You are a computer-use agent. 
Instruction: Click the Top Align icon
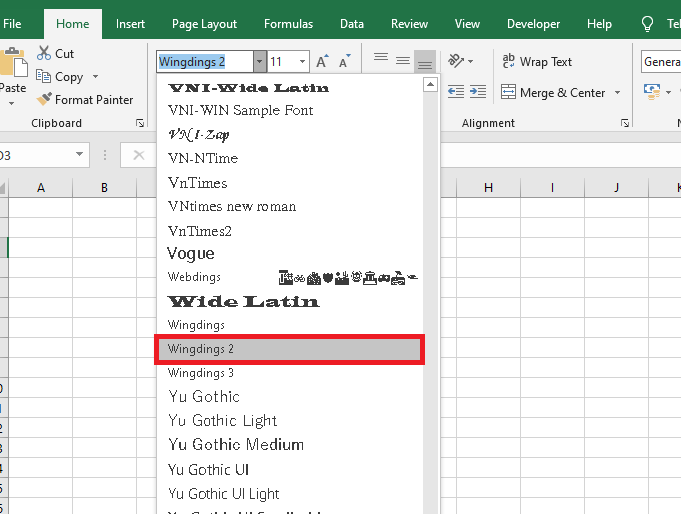pyautogui.click(x=380, y=60)
